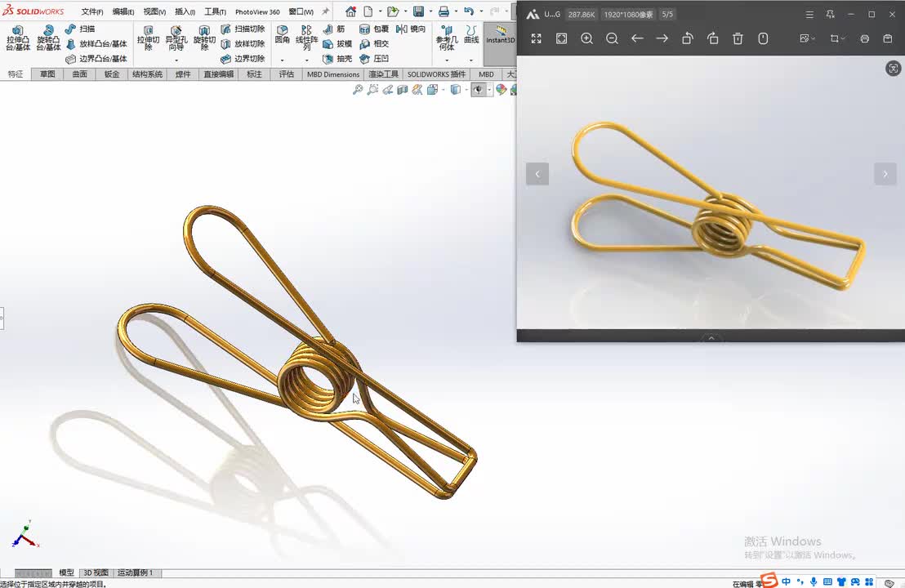Choose the 放样凸台/基体 loft tool
Viewport: 905px width, 588px height.
click(x=96, y=44)
